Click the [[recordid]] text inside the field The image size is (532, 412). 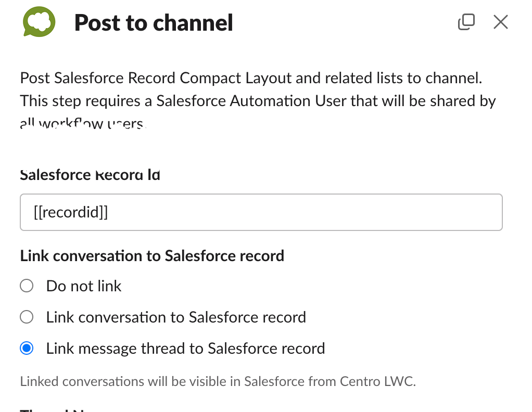[71, 212]
